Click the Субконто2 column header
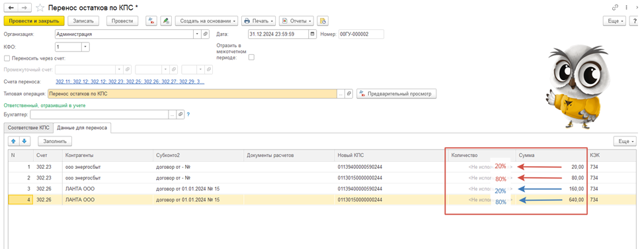644x249 pixels. point(198,155)
